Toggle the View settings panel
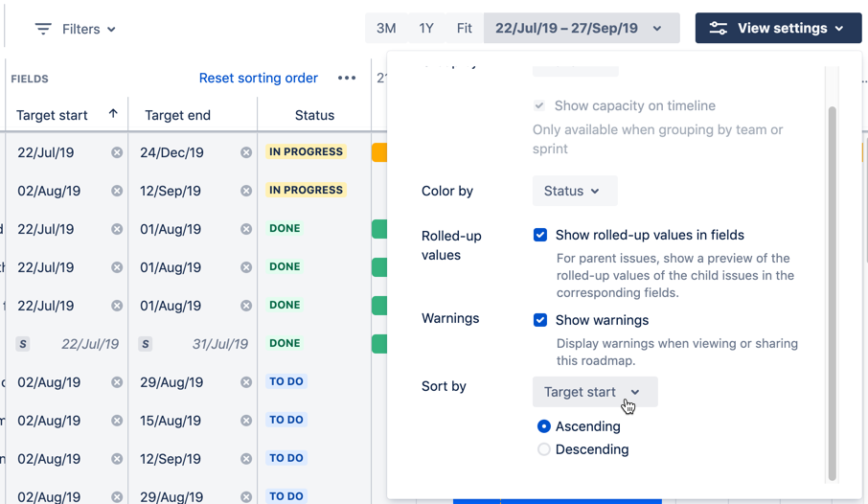Screen dimensions: 868x504 778,28
